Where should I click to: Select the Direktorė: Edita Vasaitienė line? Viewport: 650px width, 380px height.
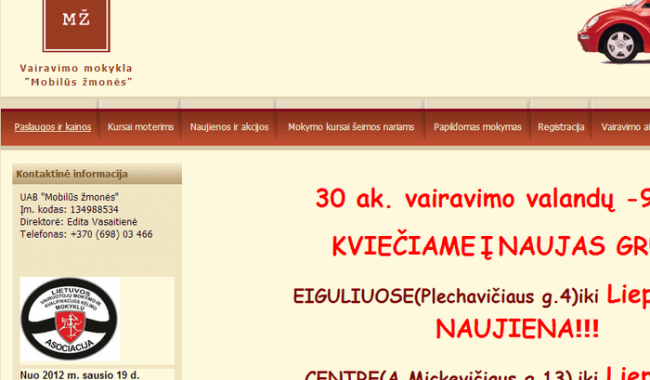[78, 222]
